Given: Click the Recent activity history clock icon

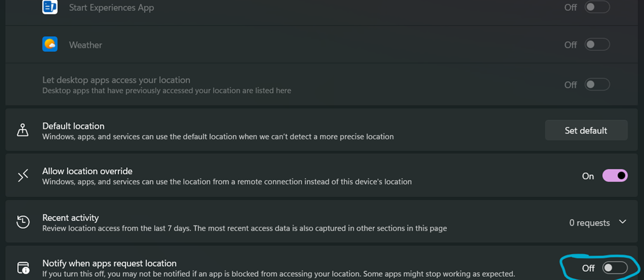Looking at the screenshot, I should 23,222.
